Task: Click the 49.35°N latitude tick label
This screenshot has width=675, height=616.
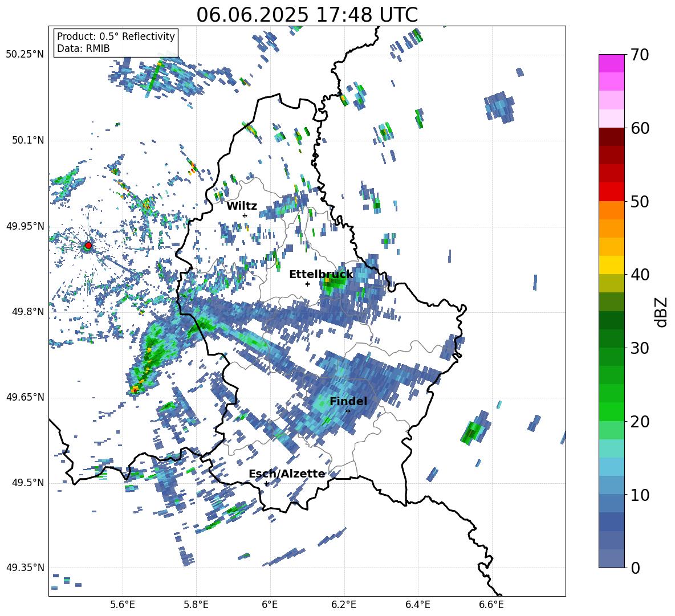Action: coord(25,568)
